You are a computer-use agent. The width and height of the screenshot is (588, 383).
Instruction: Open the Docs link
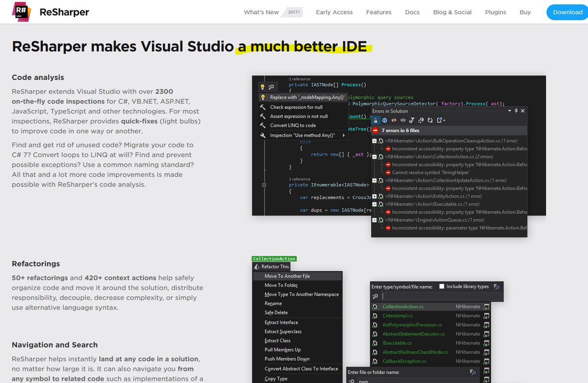(x=412, y=12)
